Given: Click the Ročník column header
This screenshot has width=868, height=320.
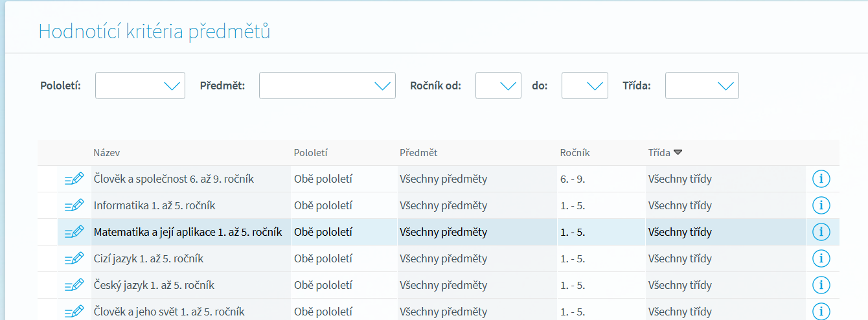Looking at the screenshot, I should [x=575, y=153].
